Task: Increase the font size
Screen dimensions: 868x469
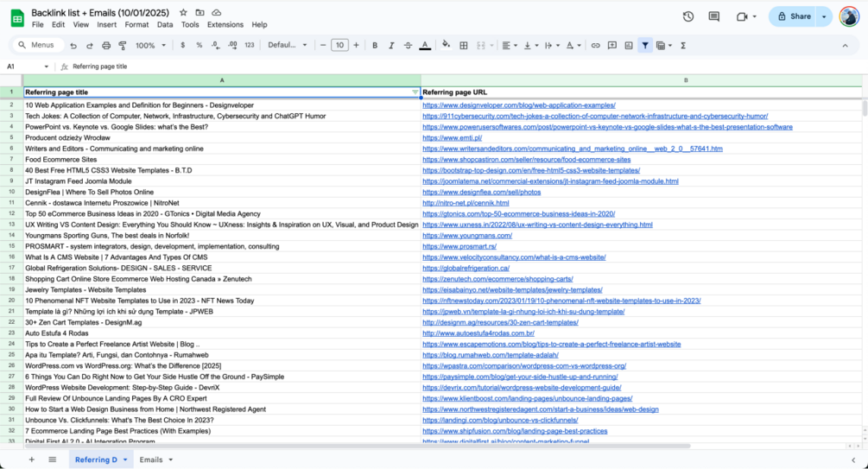Action: point(356,46)
